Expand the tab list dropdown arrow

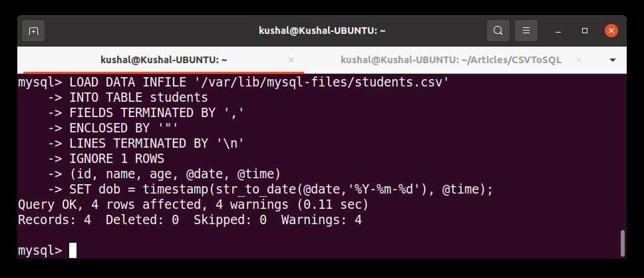pyautogui.click(x=613, y=60)
